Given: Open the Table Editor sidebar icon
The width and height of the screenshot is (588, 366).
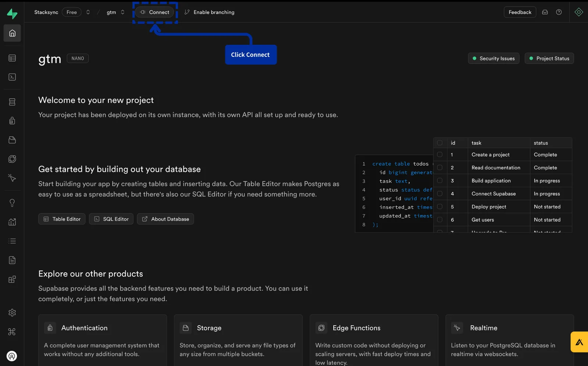Looking at the screenshot, I should (x=12, y=58).
